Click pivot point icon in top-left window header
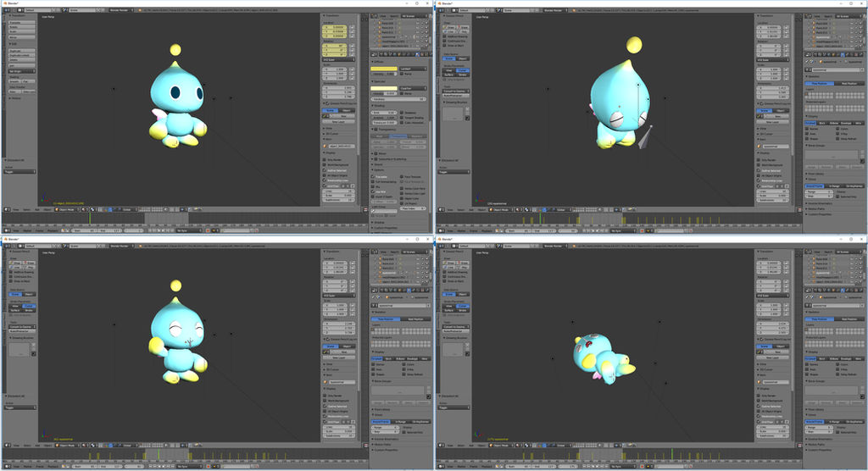 [x=93, y=210]
